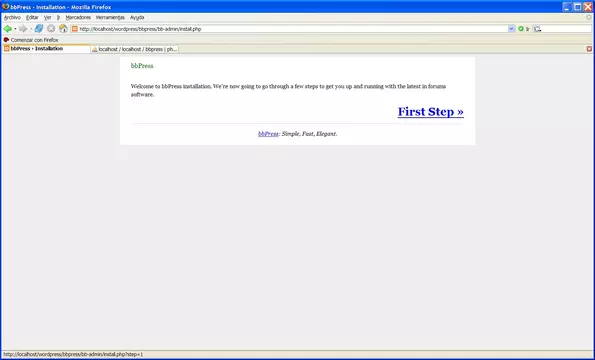This screenshot has width=595, height=360.
Task: Click the Forward arrow navigation icon
Action: [x=23, y=29]
